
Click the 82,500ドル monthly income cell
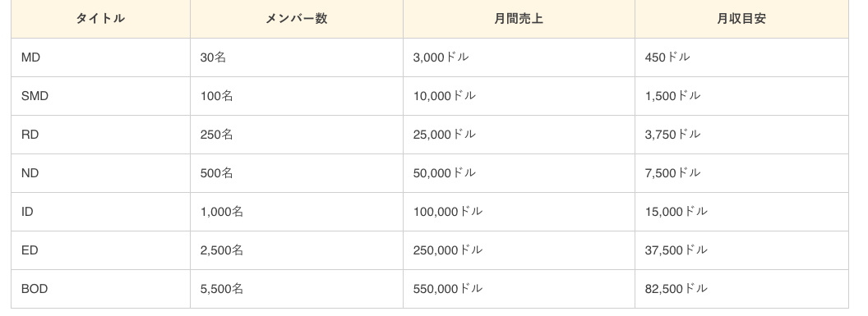pos(741,289)
